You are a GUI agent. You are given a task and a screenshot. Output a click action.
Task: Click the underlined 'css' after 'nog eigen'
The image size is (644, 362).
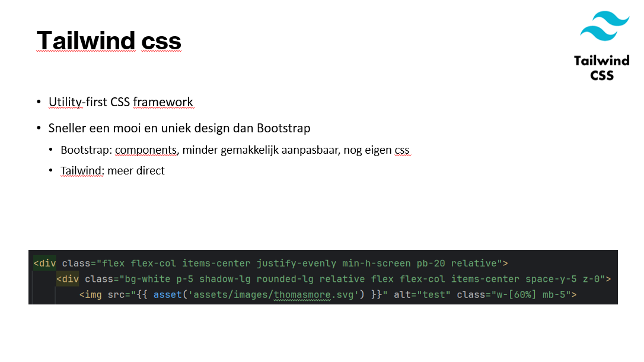pyautogui.click(x=402, y=150)
